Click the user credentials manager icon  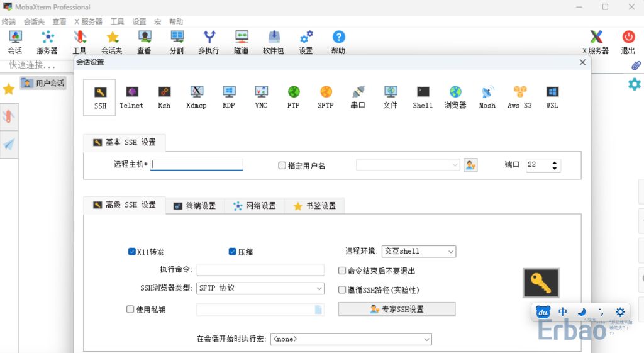click(470, 165)
